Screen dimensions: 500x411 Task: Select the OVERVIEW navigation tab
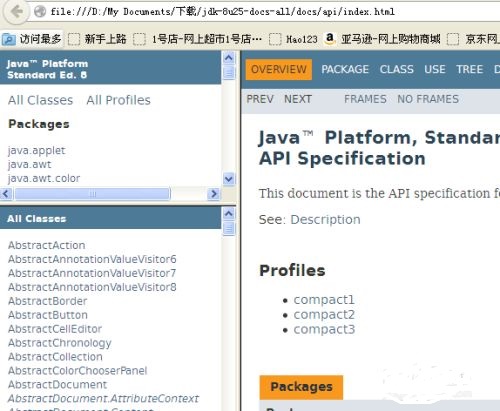click(279, 69)
